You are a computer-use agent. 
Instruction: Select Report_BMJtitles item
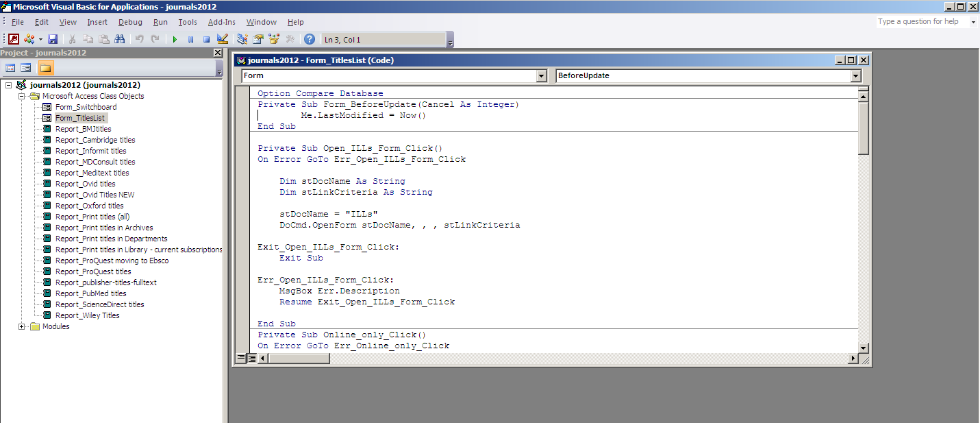click(83, 129)
